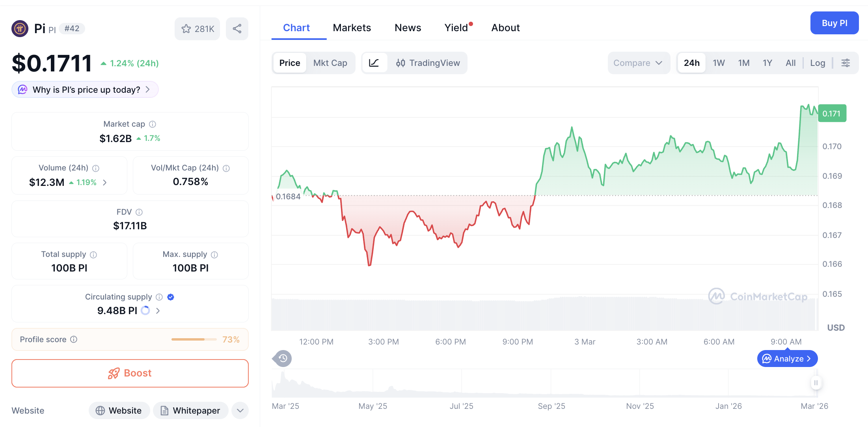Open the chart settings sliders icon

(x=846, y=63)
